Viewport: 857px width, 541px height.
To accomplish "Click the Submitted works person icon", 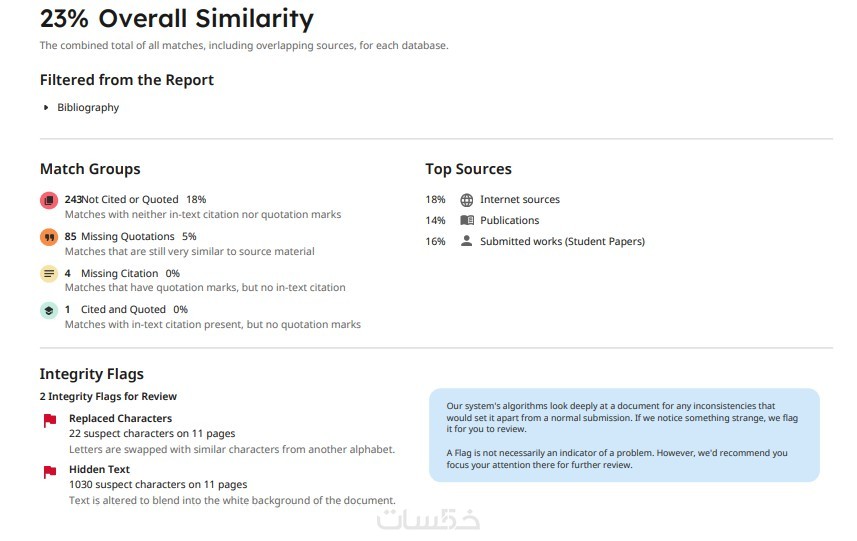I will 467,241.
